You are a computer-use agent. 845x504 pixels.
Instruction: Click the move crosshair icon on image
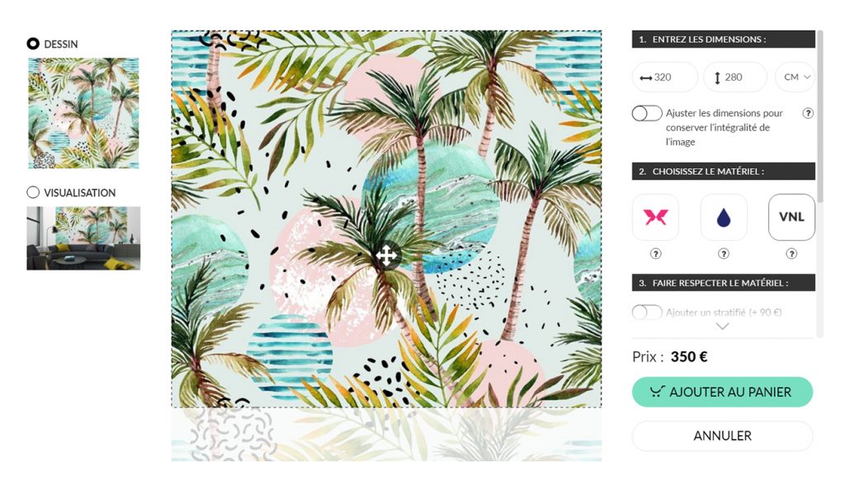click(x=386, y=255)
